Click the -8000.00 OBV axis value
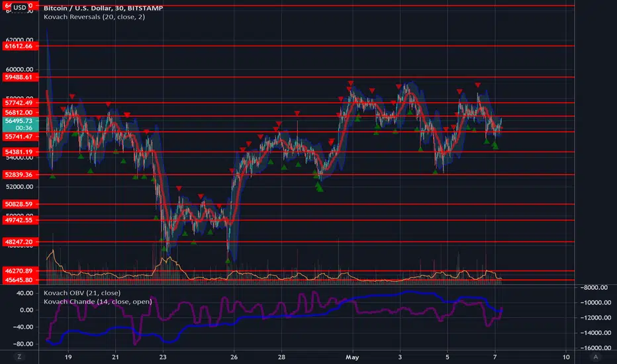 pyautogui.click(x=594, y=288)
